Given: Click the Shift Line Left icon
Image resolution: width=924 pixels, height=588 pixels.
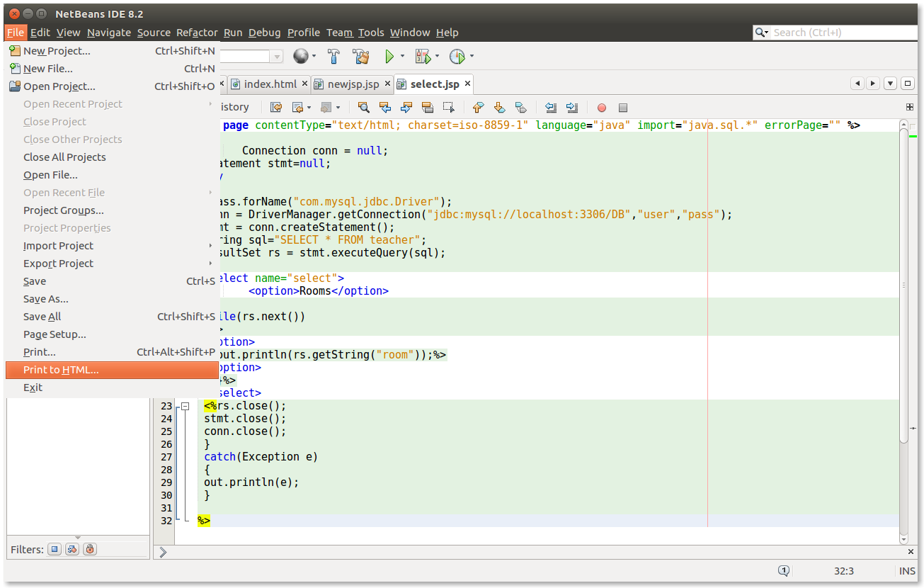Looking at the screenshot, I should [x=550, y=108].
